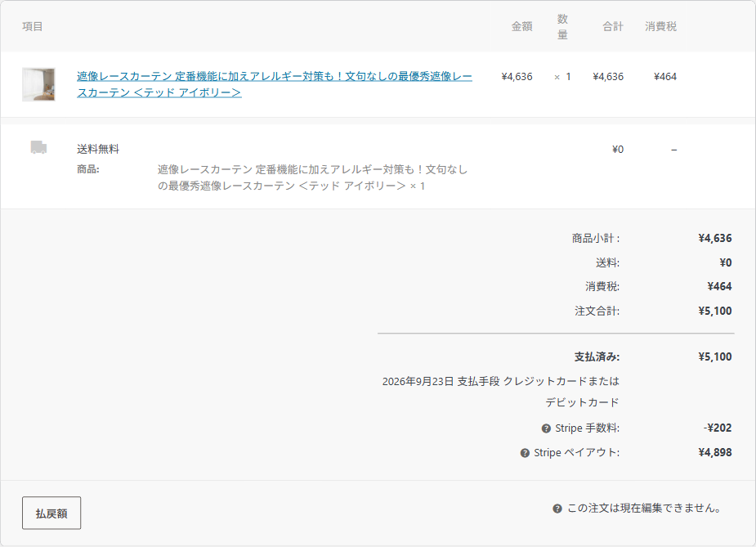Select the item price ¥4,636 under 金額
The width and height of the screenshot is (756, 547).
517,77
